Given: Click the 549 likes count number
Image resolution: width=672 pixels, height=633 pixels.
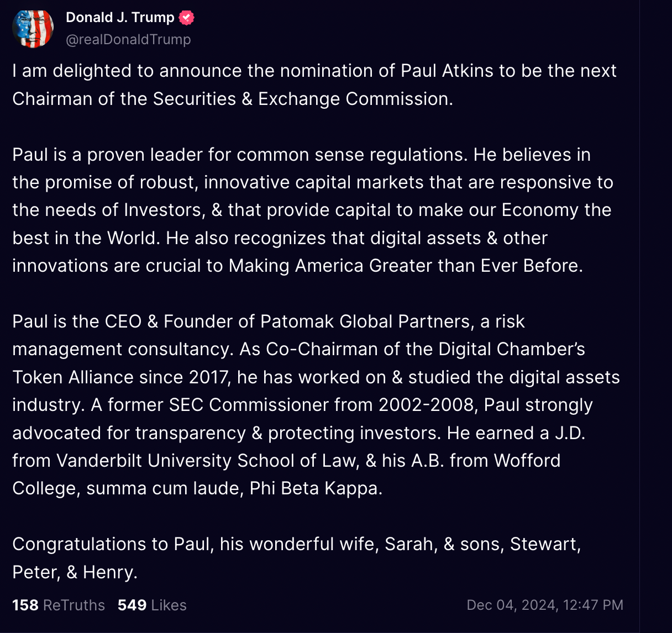Looking at the screenshot, I should (x=132, y=605).
